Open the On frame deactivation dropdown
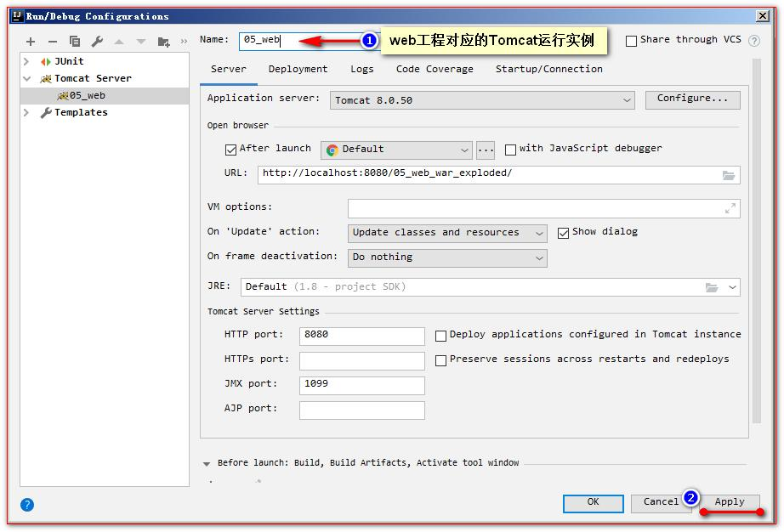This screenshot has height=532, width=784. pos(447,258)
